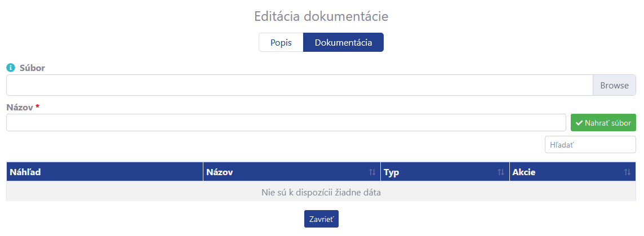Click the Browse button
644x236 pixels.
coord(615,86)
